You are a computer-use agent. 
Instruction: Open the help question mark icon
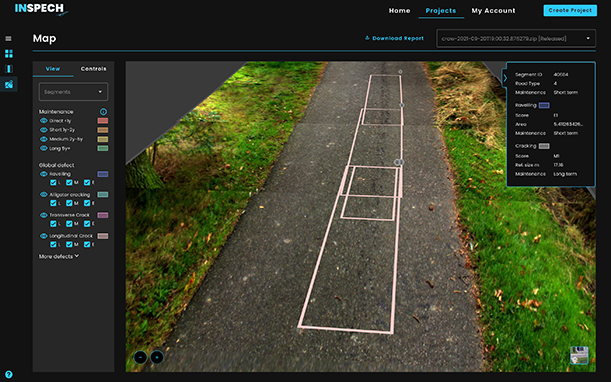8,375
